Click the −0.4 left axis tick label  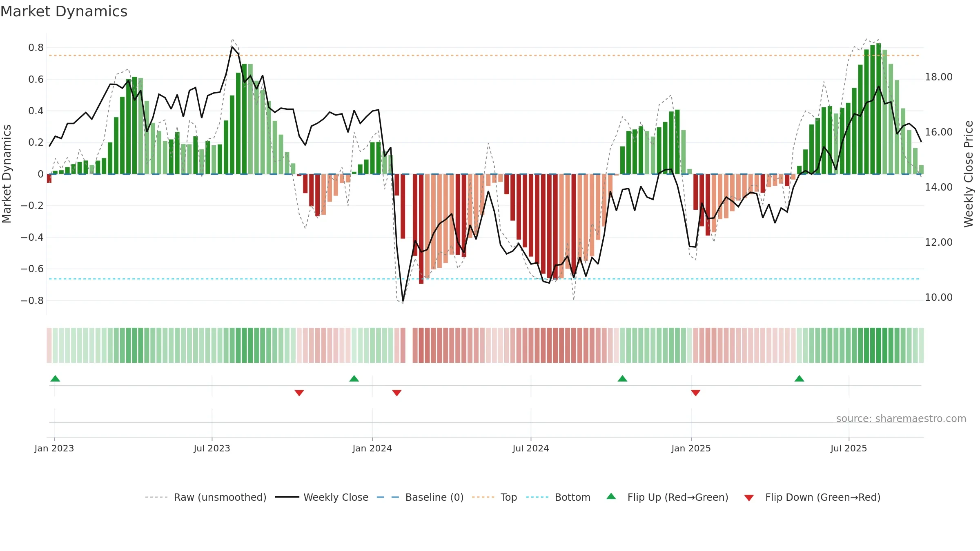(x=32, y=237)
